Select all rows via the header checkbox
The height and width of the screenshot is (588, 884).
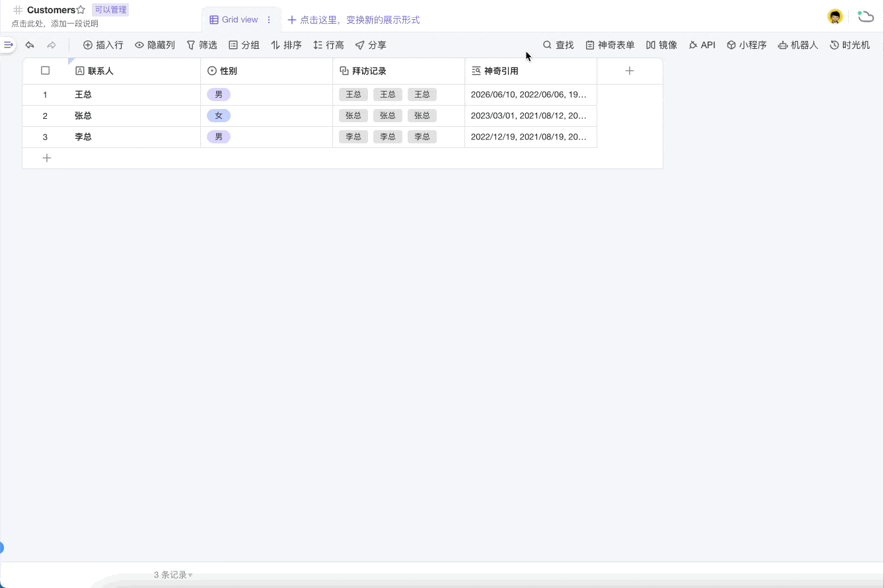coord(44,71)
